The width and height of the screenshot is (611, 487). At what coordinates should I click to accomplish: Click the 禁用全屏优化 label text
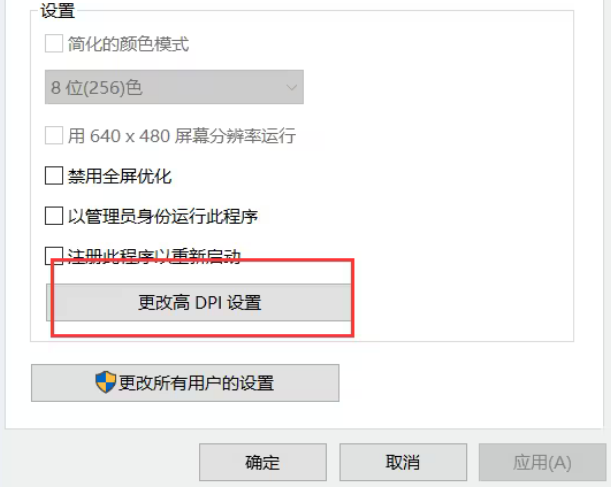(x=120, y=176)
